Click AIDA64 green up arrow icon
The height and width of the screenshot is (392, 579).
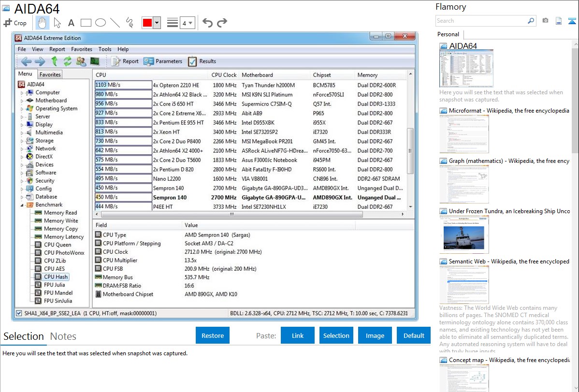point(54,61)
